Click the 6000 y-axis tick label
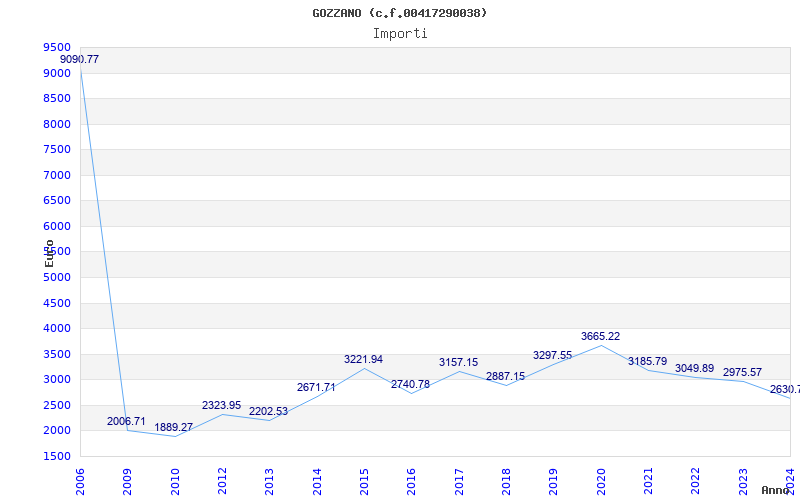Image resolution: width=800 pixels, height=500 pixels. point(57,227)
